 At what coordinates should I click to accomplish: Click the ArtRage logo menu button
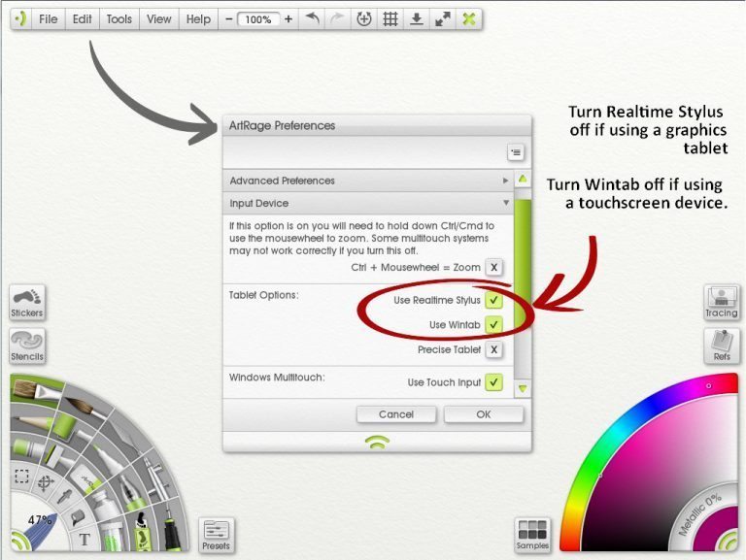click(x=20, y=19)
